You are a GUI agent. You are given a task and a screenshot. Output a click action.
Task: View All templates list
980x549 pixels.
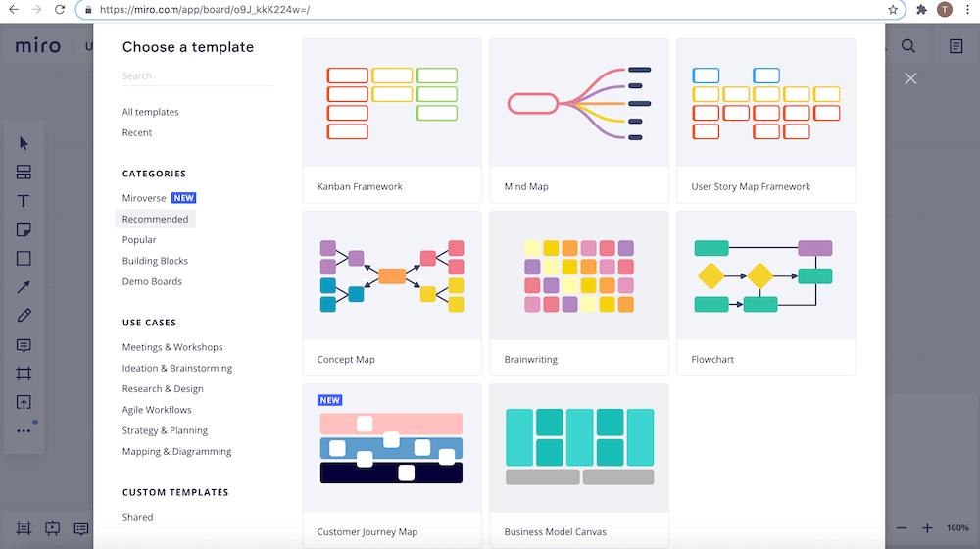point(150,112)
